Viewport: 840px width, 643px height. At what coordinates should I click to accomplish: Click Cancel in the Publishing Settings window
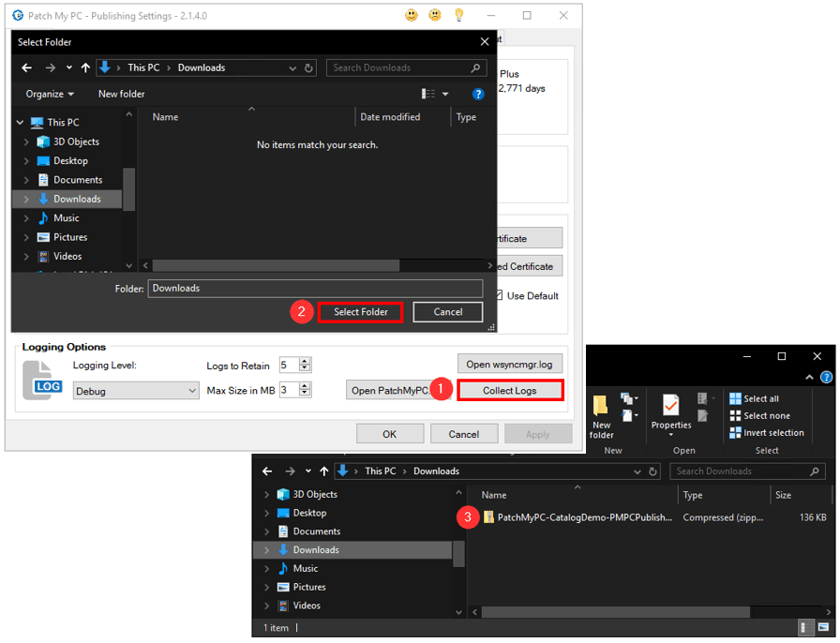[464, 434]
